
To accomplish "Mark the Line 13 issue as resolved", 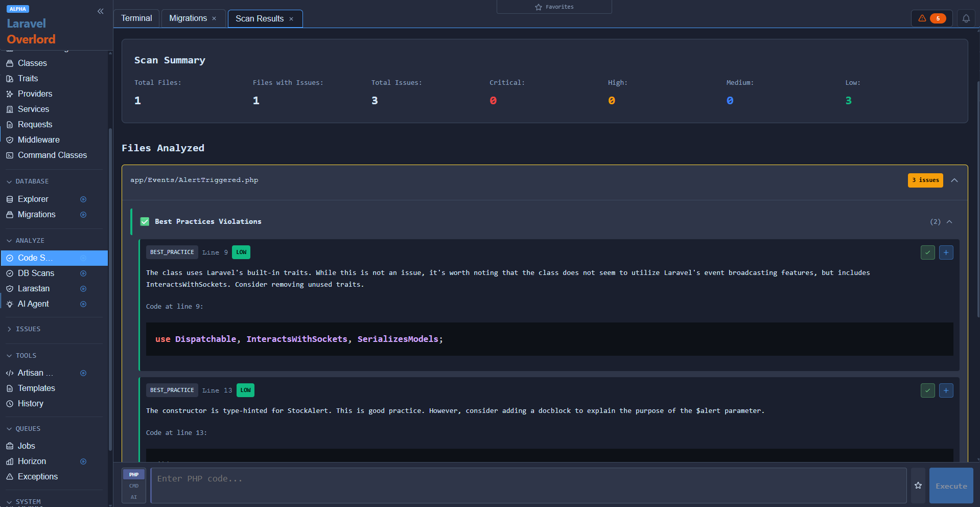I will (x=928, y=390).
